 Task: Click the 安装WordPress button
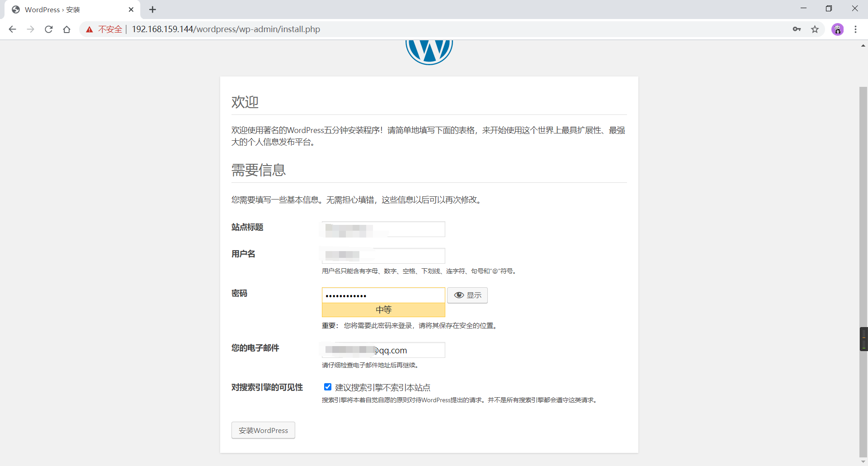pyautogui.click(x=263, y=430)
